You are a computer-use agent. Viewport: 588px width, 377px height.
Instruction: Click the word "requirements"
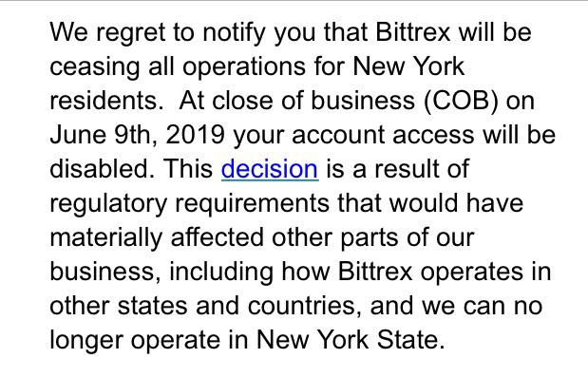[252, 204]
